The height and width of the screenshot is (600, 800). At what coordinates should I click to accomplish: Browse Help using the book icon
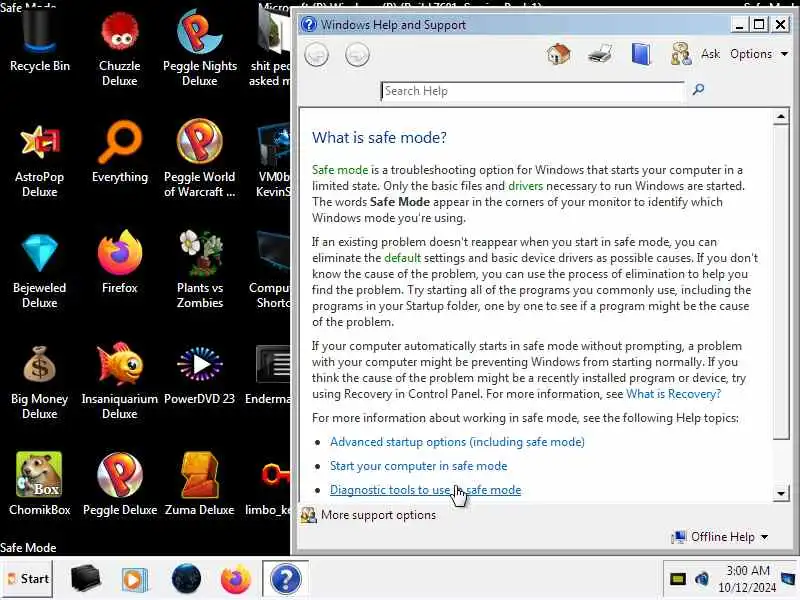[641, 54]
